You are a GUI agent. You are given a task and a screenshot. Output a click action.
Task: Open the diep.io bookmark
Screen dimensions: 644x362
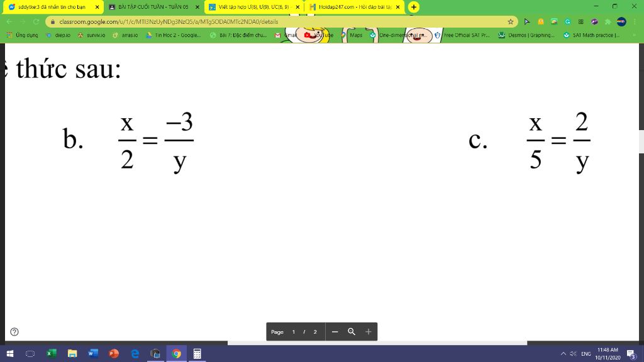click(58, 35)
